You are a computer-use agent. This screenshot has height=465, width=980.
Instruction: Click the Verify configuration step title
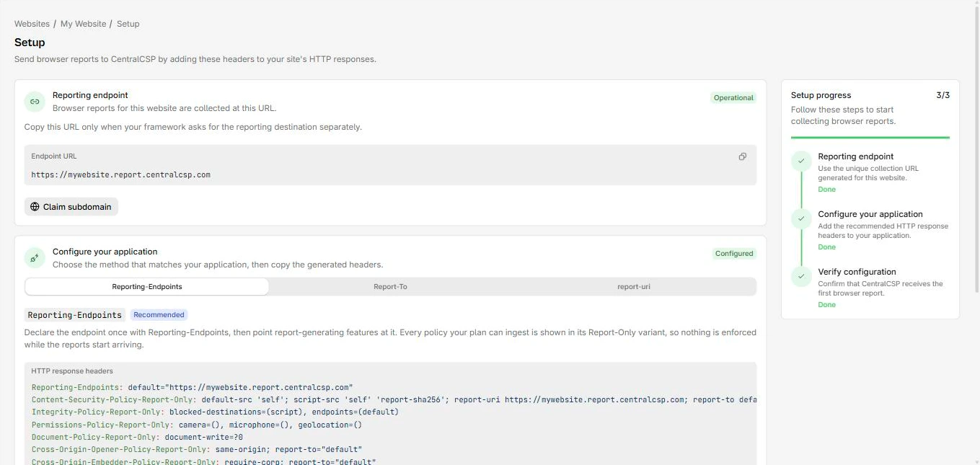coord(857,272)
